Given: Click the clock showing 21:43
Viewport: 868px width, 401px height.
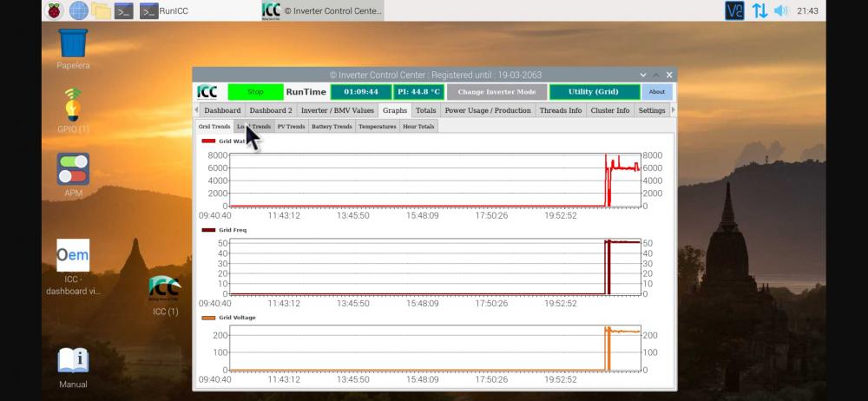Looking at the screenshot, I should pyautogui.click(x=807, y=10).
